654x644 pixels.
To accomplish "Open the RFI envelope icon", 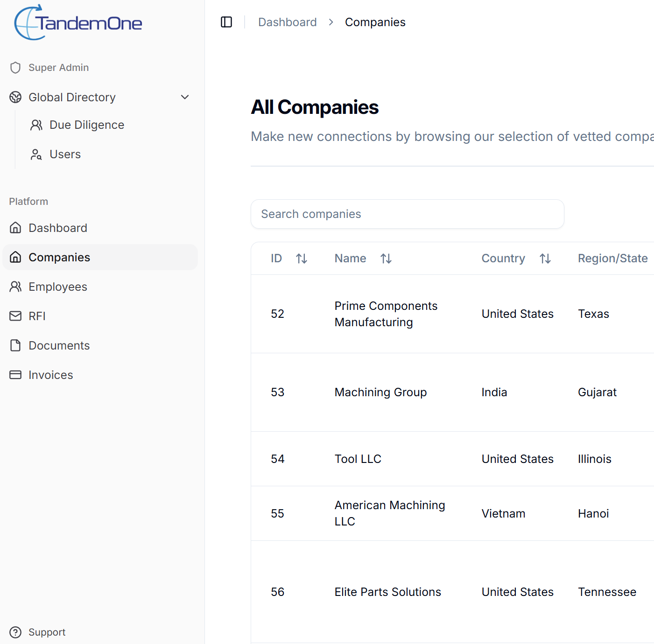I will click(x=15, y=316).
